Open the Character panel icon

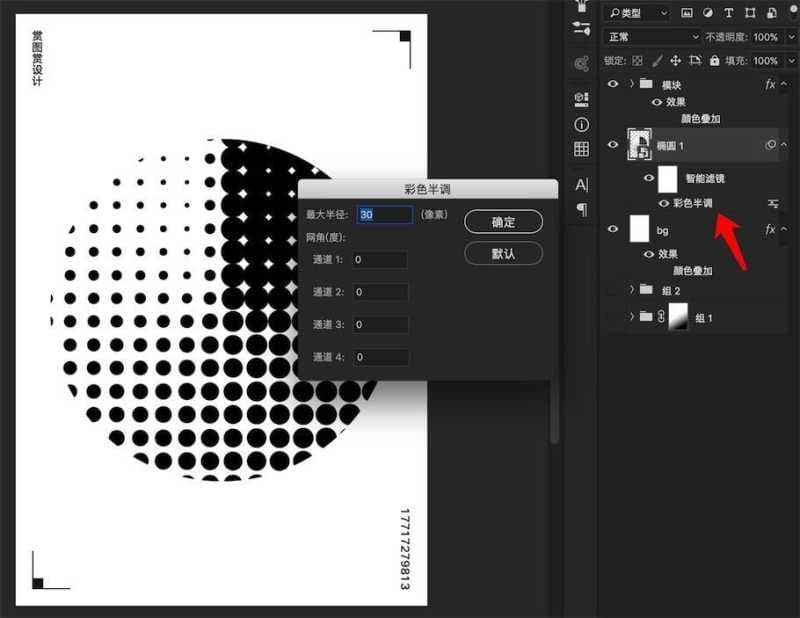581,185
